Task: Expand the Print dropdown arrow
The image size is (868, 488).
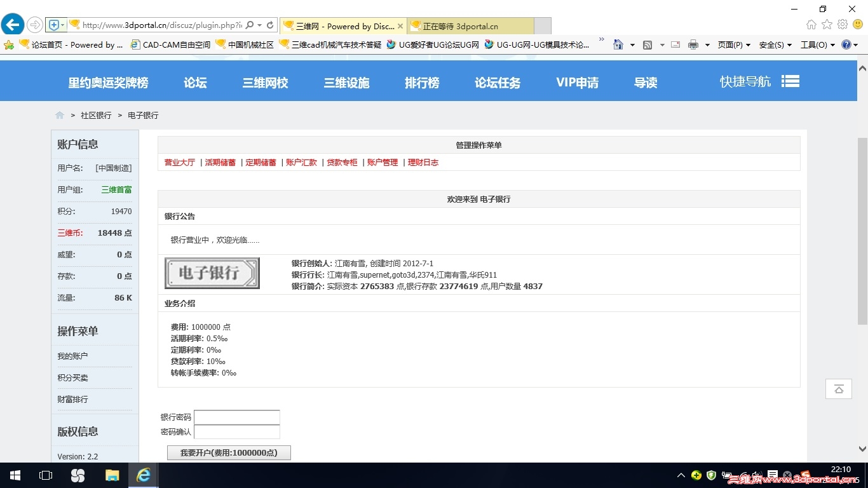Action: tap(709, 45)
